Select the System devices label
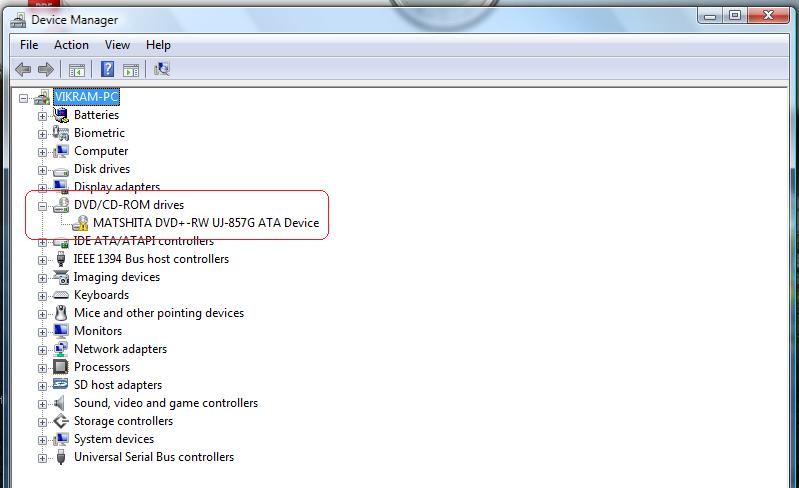Viewport: 799px width, 488px height. pyautogui.click(x=114, y=439)
